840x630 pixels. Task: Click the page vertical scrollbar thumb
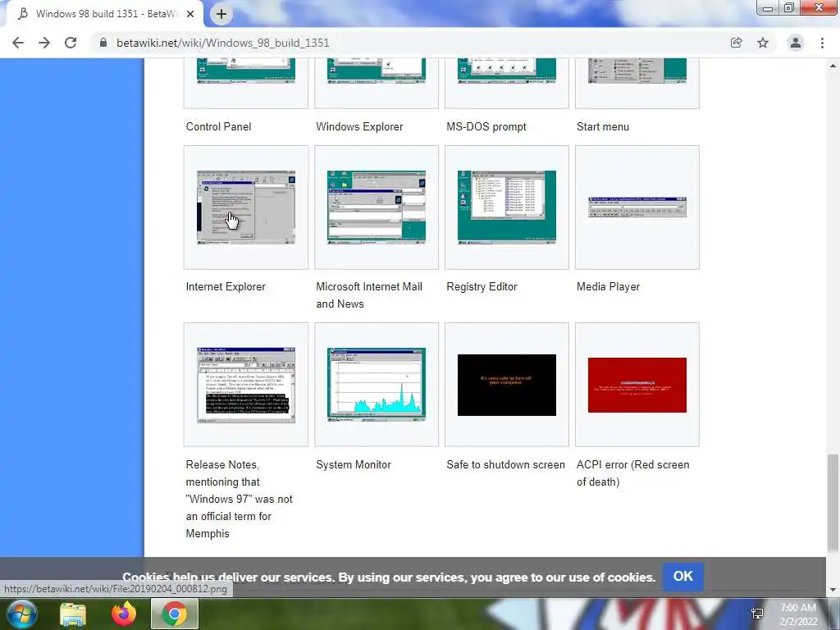[x=833, y=503]
